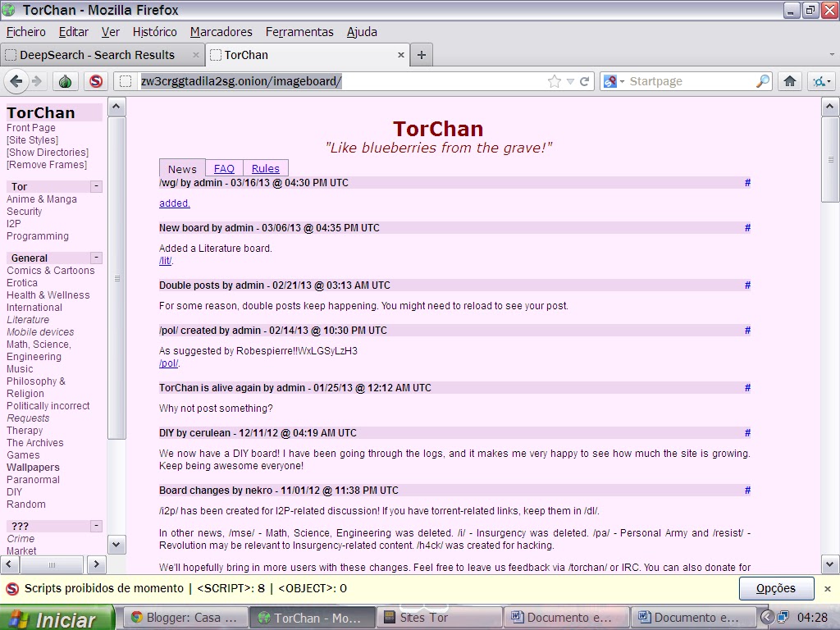This screenshot has height=630, width=840.
Task: Collapse the Tor section in sidebar
Action: (x=96, y=186)
